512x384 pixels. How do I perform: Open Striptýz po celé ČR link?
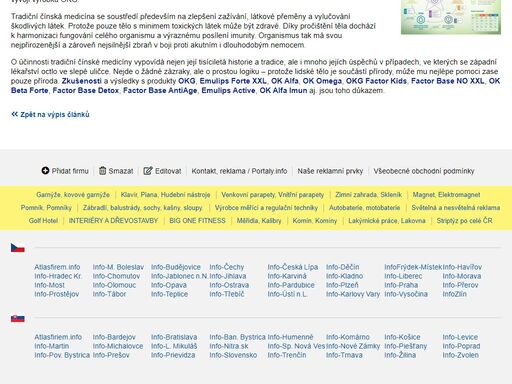[x=464, y=221]
